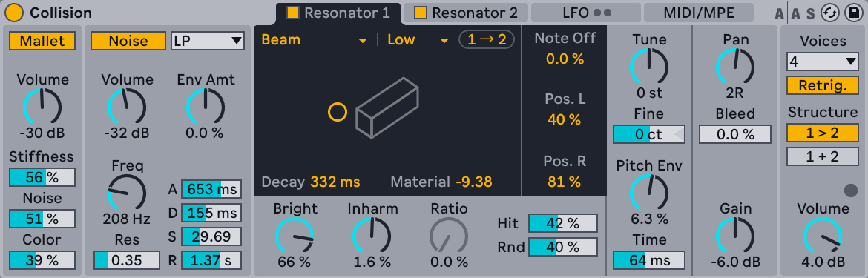Click the Tune knob
This screenshot has width=868, height=278.
[649, 67]
